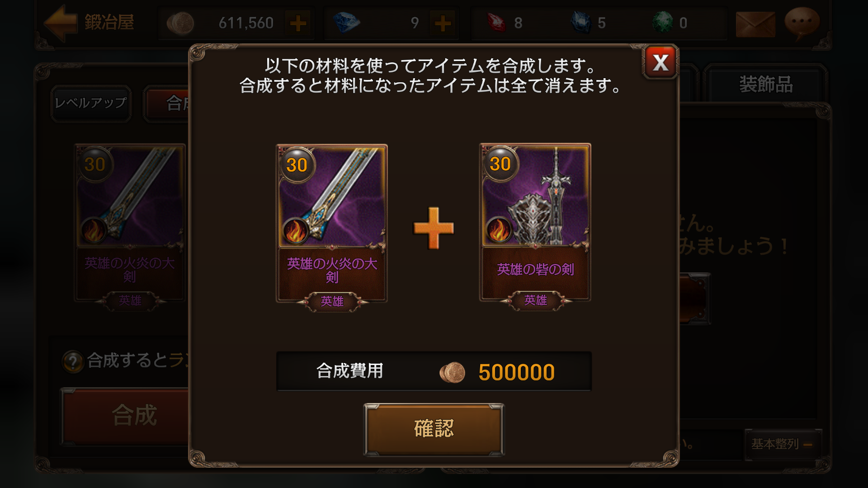Image resolution: width=868 pixels, height=488 pixels.
Task: Click the 合成費用 500000 cost field
Action: point(434,371)
